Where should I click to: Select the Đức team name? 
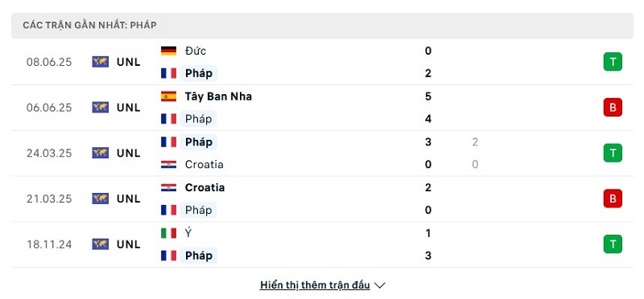[196, 51]
